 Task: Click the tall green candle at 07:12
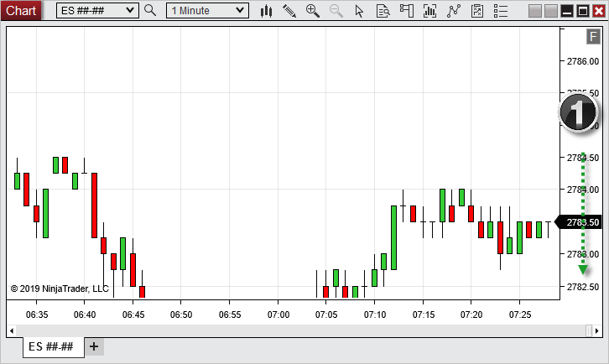coord(393,237)
